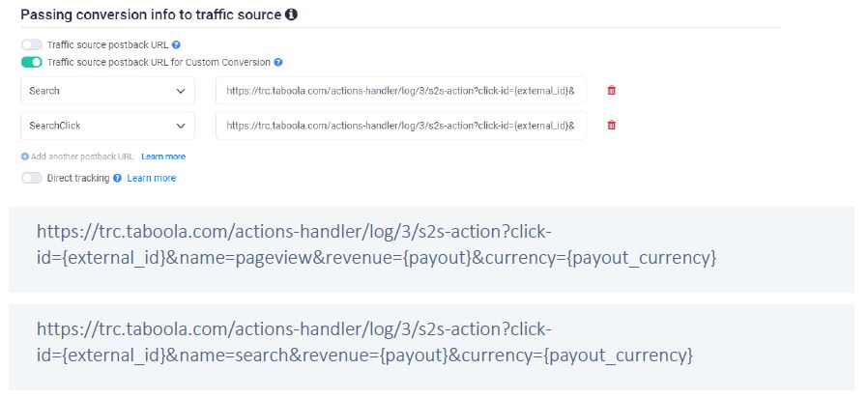Click the name=search postback URL text block
Screen dimensions: 868x398
click(x=364, y=342)
